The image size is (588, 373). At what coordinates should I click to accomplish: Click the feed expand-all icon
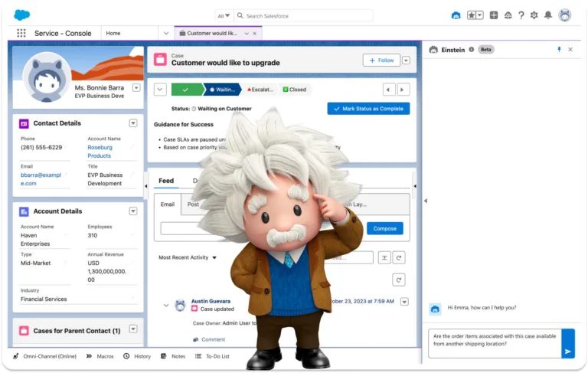(384, 258)
